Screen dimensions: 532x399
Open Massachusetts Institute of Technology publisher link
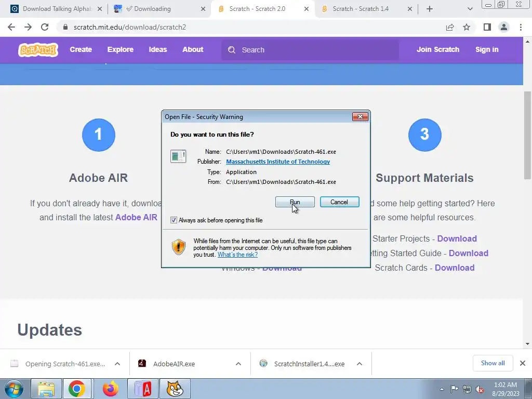(278, 162)
